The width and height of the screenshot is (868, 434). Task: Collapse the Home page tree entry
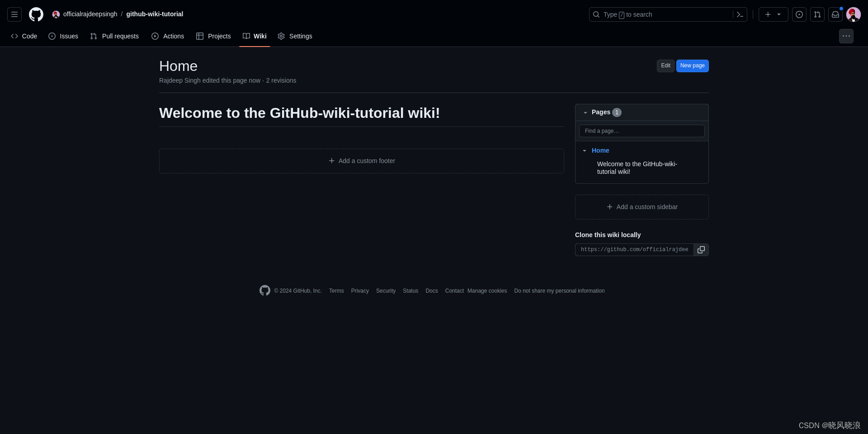coord(585,150)
